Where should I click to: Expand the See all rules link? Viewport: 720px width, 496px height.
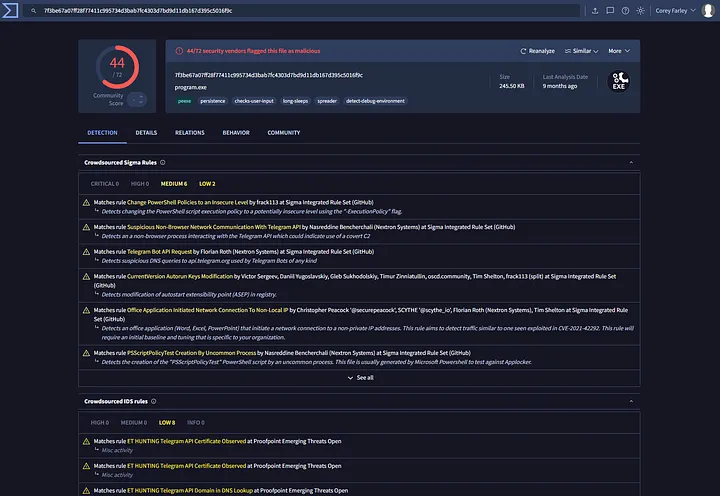[360, 378]
